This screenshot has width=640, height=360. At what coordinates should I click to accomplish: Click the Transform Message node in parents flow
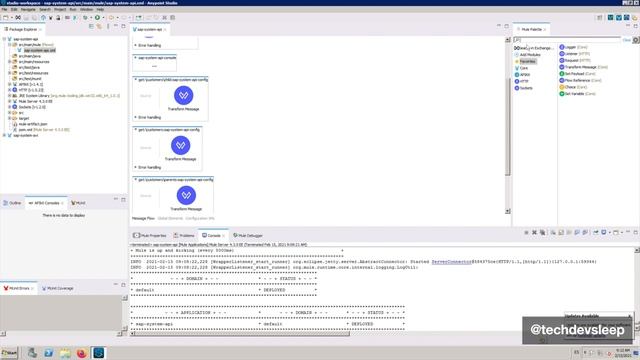tap(186, 195)
